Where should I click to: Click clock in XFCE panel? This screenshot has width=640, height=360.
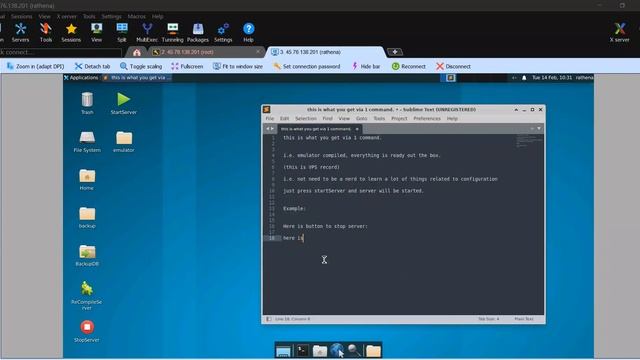click(x=552, y=78)
